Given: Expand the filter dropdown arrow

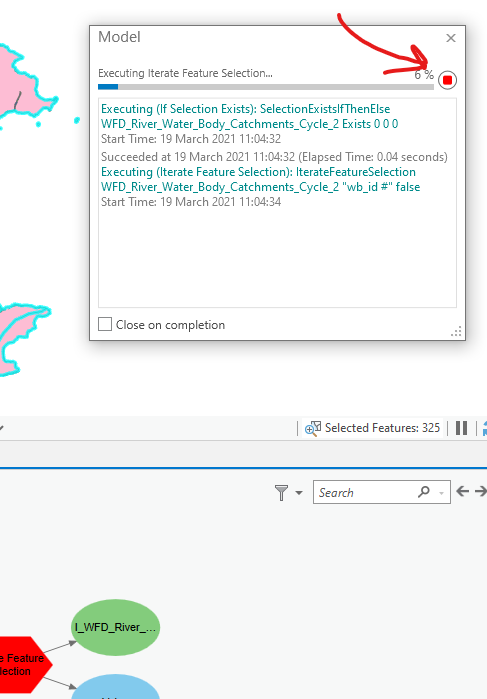Looking at the screenshot, I should coord(299,493).
